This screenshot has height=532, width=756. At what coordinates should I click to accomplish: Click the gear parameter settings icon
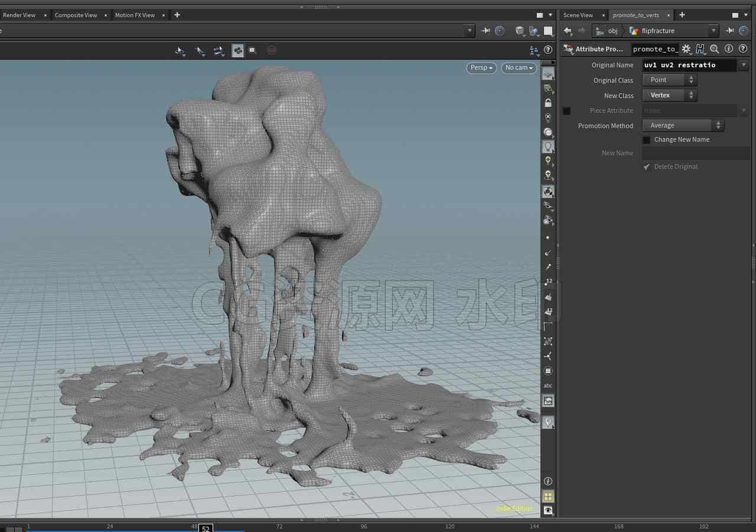click(x=686, y=49)
